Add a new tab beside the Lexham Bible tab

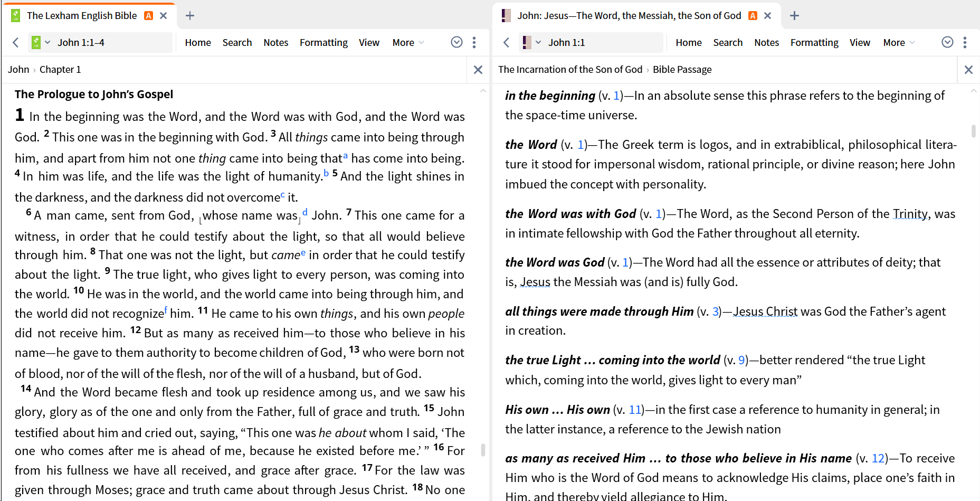(190, 16)
